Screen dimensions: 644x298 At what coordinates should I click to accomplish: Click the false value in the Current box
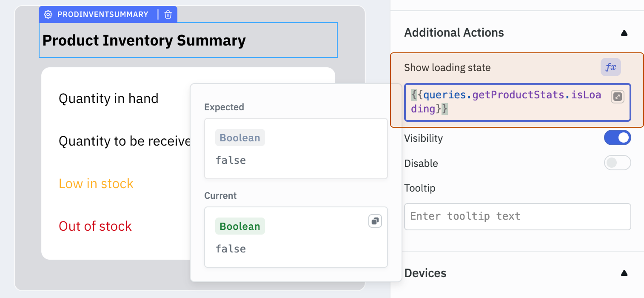231,249
